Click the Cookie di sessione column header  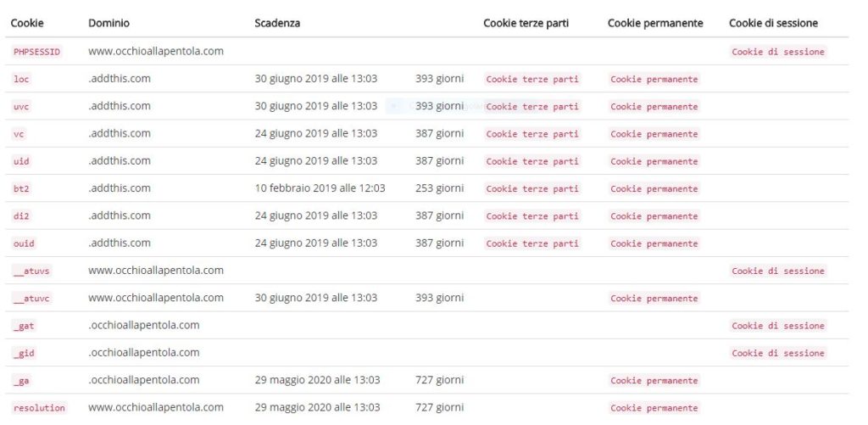[773, 23]
